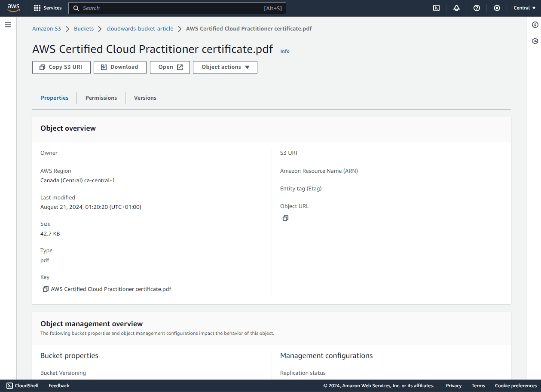
Task: Click the CloudShell icon in the footer
Action: point(9,386)
